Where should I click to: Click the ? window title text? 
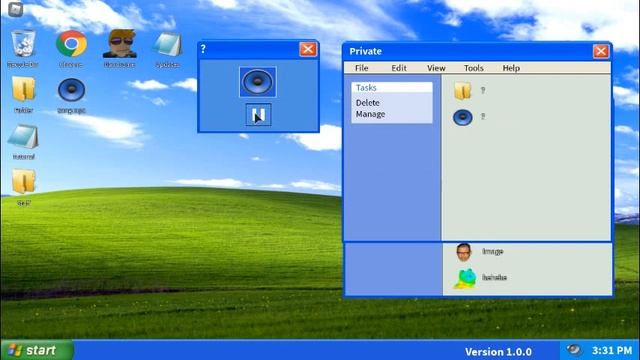tap(203, 49)
